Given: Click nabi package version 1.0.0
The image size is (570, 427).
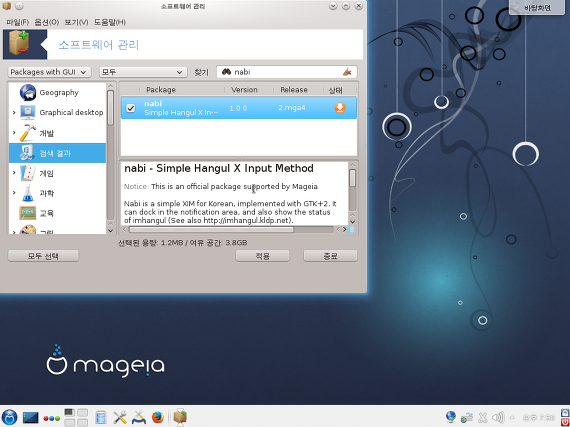Looking at the screenshot, I should (x=238, y=108).
